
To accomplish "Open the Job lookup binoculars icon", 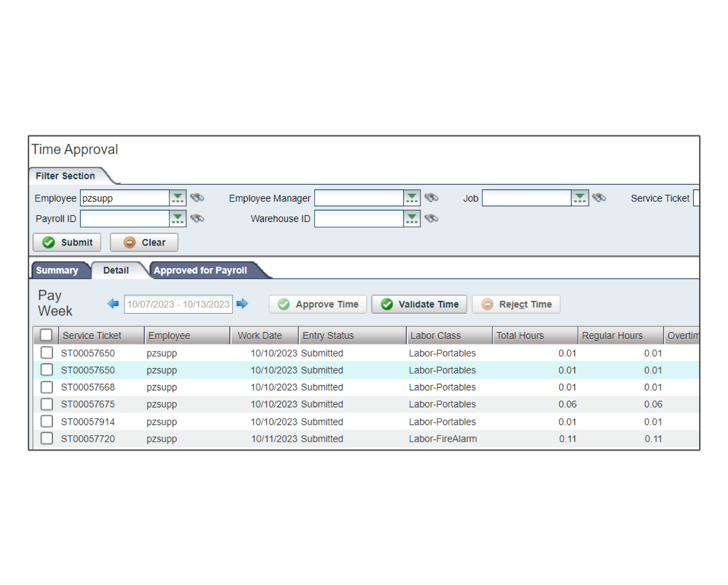I will click(599, 198).
